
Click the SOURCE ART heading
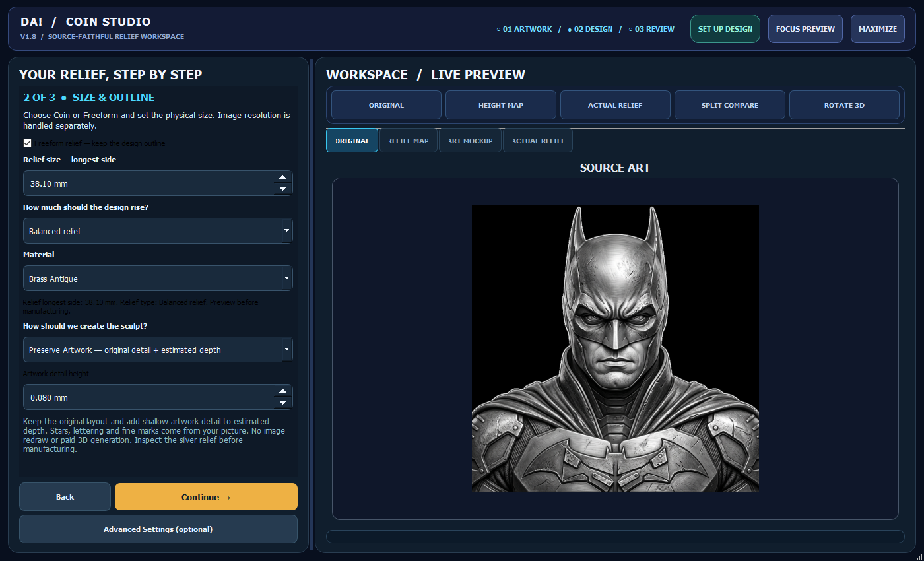[615, 168]
